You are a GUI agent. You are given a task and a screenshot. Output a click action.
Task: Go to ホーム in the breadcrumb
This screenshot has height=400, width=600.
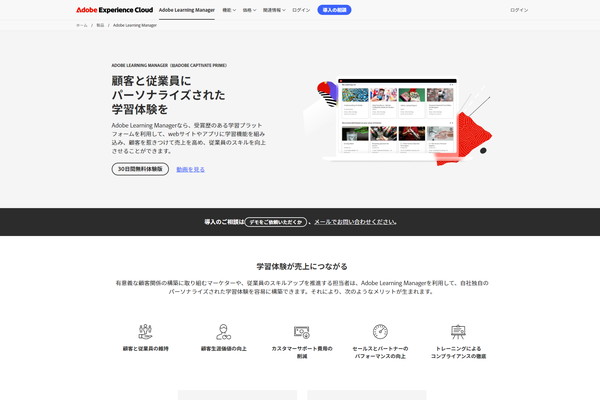(82, 25)
